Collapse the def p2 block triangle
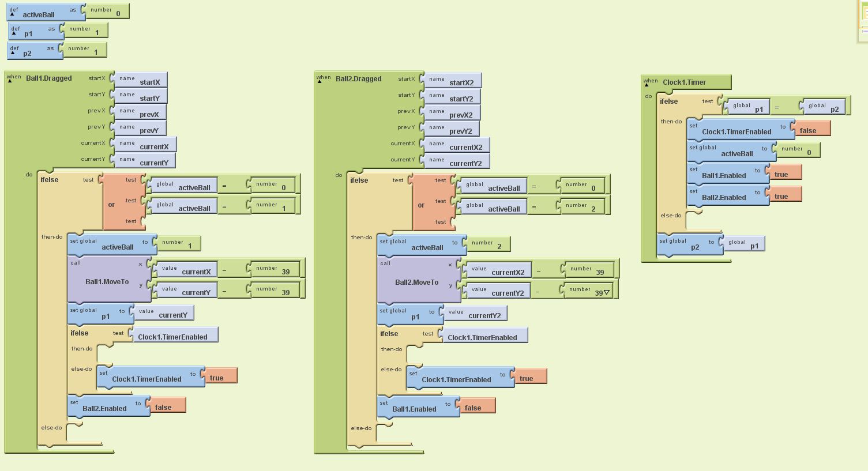Image resolution: width=868 pixels, height=471 pixels. point(13,53)
